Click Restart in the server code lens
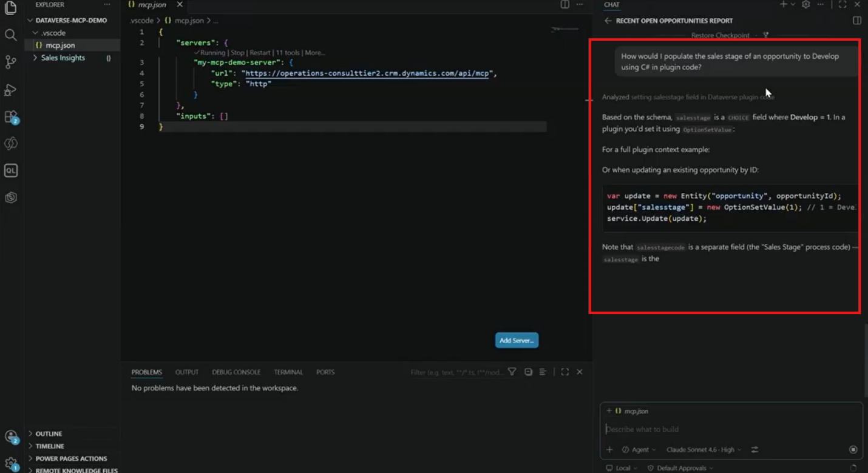This screenshot has width=868, height=473. pos(260,53)
